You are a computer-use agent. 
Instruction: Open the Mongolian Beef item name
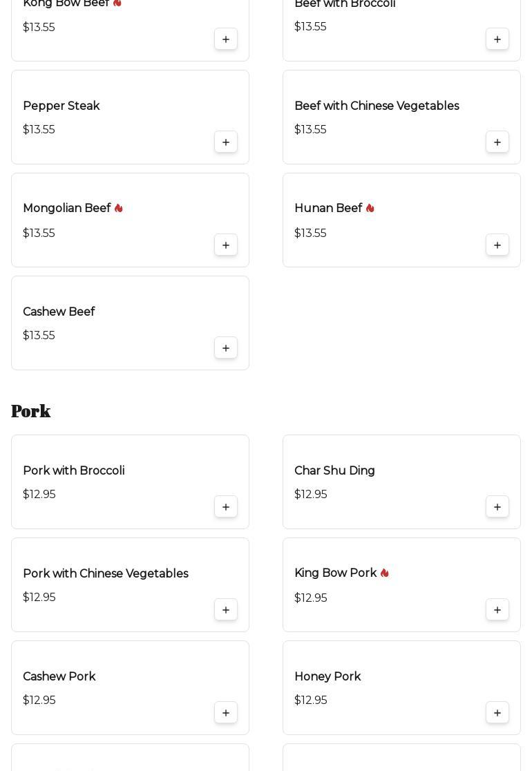(x=67, y=209)
